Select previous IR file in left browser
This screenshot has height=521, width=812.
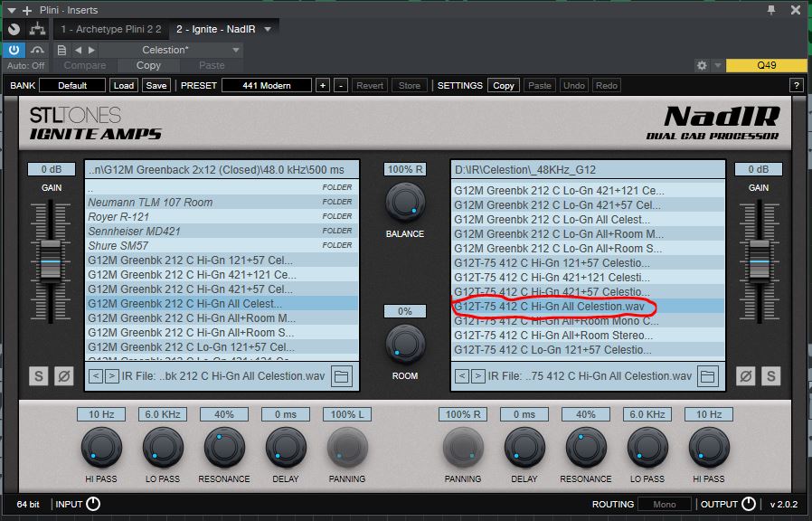(x=96, y=376)
